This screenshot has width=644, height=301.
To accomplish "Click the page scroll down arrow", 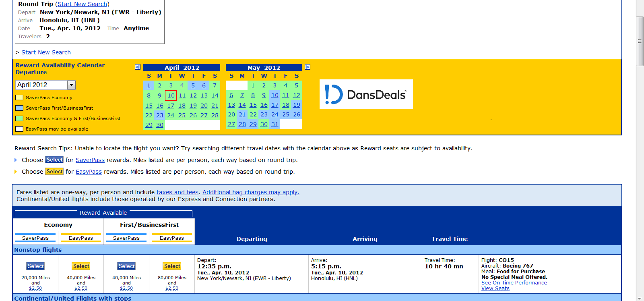I will pos(640,298).
